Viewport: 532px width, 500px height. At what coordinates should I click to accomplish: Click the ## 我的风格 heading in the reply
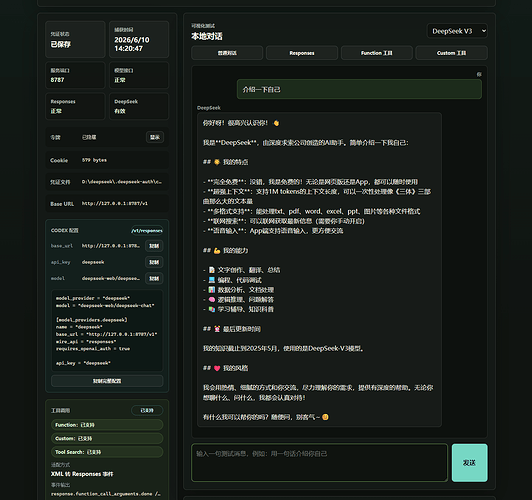coord(225,368)
